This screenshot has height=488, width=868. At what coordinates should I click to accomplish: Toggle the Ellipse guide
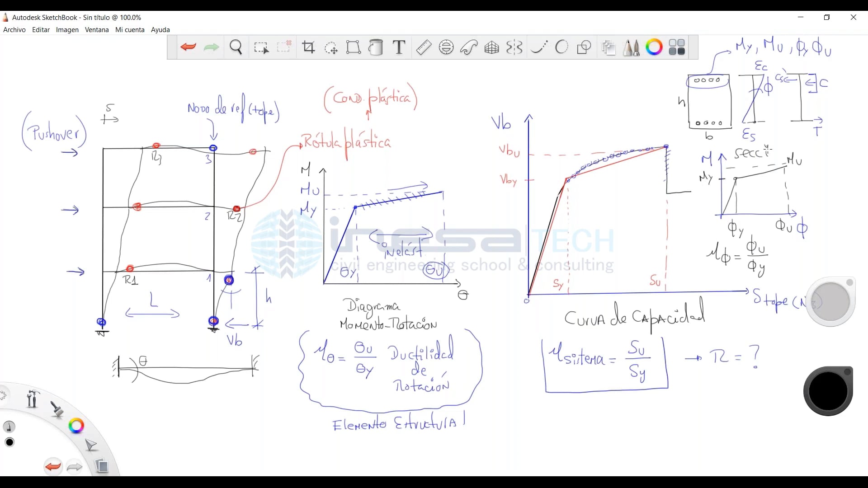[446, 47]
